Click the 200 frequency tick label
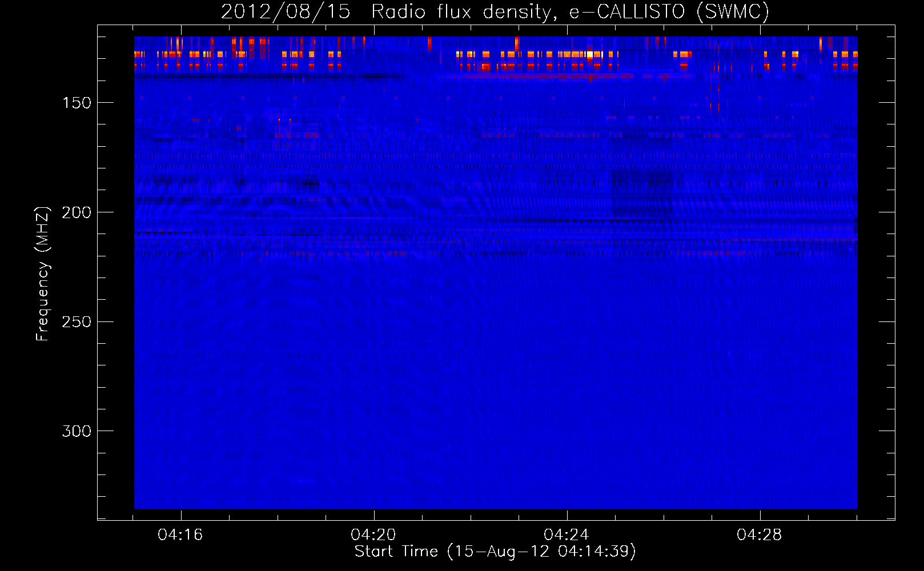924x571 pixels. pyautogui.click(x=77, y=212)
